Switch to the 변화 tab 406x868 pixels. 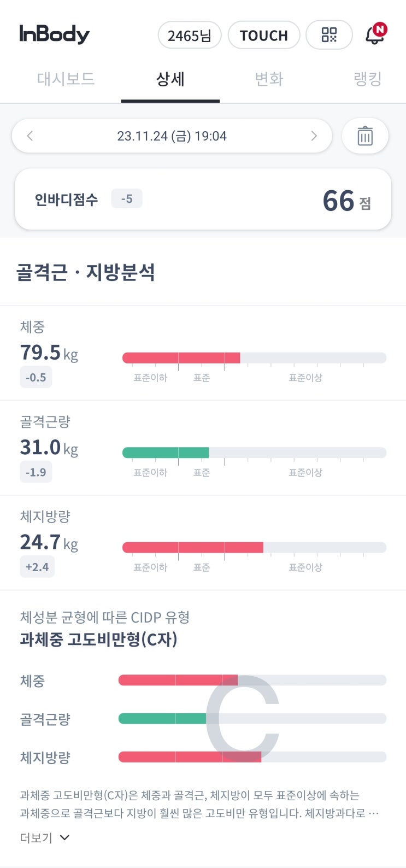tap(269, 79)
